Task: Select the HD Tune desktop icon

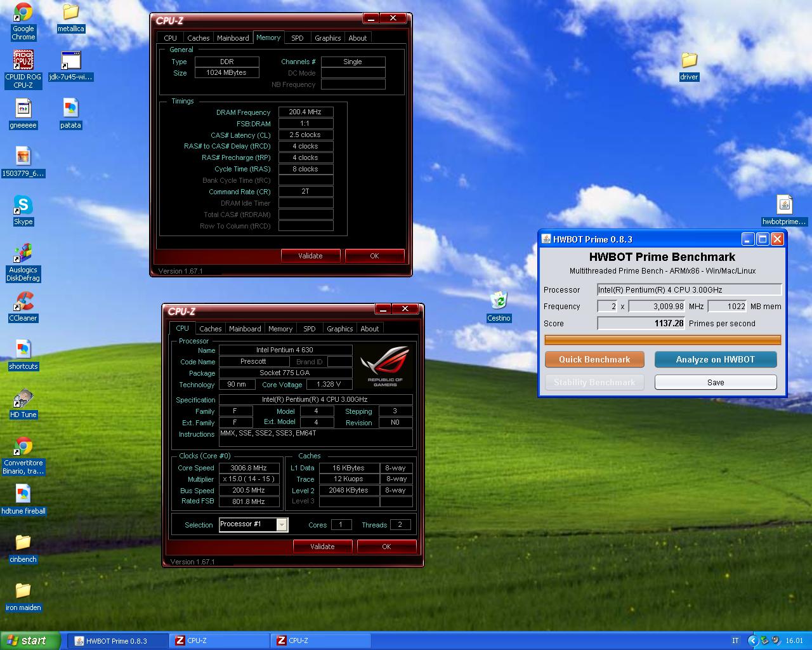Action: tap(23, 404)
